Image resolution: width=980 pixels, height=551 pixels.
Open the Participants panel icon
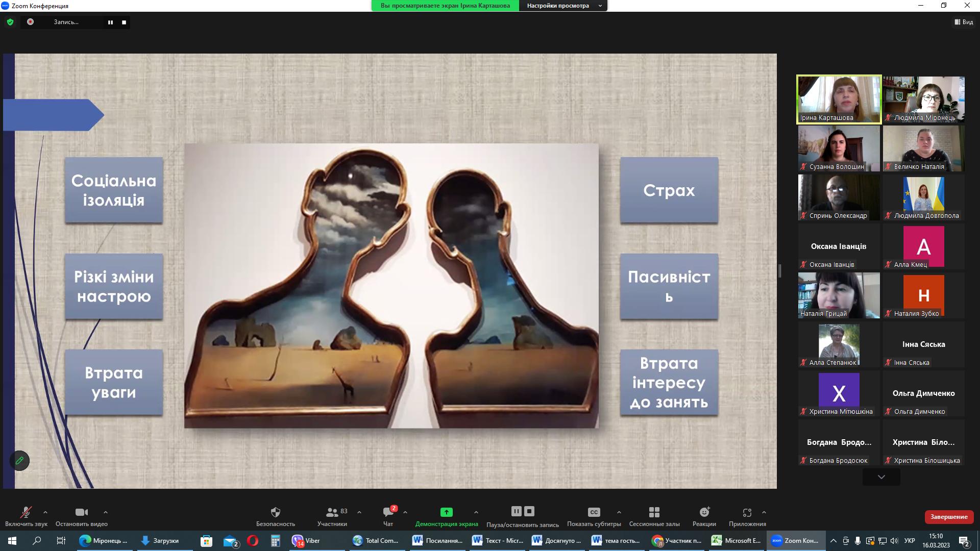[x=332, y=512]
